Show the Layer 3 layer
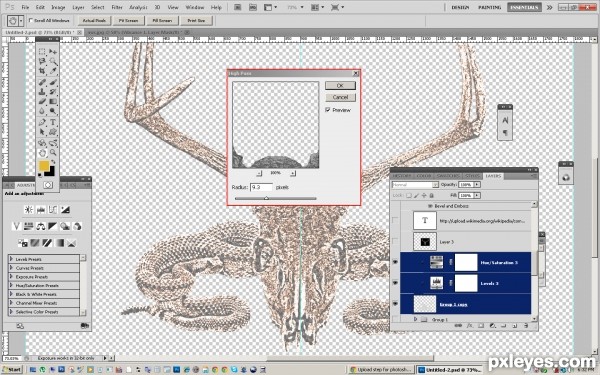The image size is (600, 375). 395,241
